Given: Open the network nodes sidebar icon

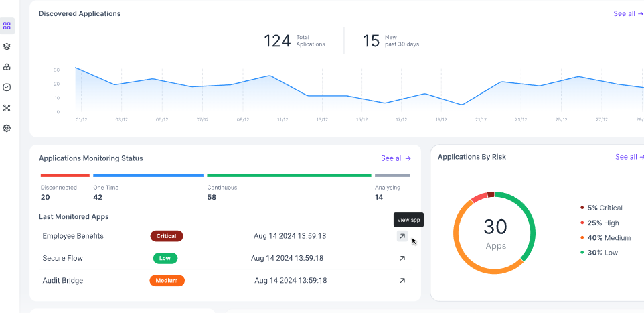Looking at the screenshot, I should pos(7,108).
